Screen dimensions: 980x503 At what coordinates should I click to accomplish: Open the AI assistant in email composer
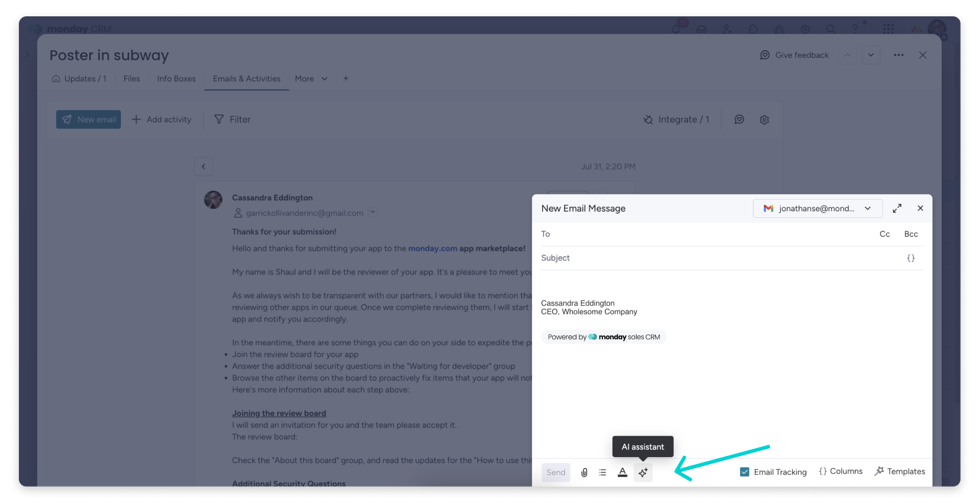(x=643, y=472)
